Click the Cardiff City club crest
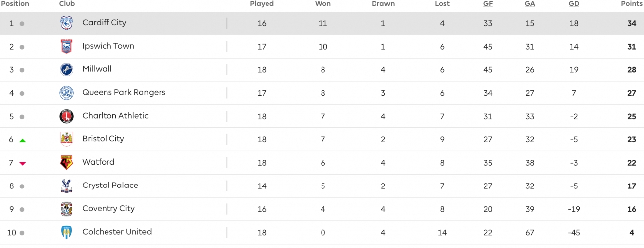The height and width of the screenshot is (248, 644). [66, 23]
